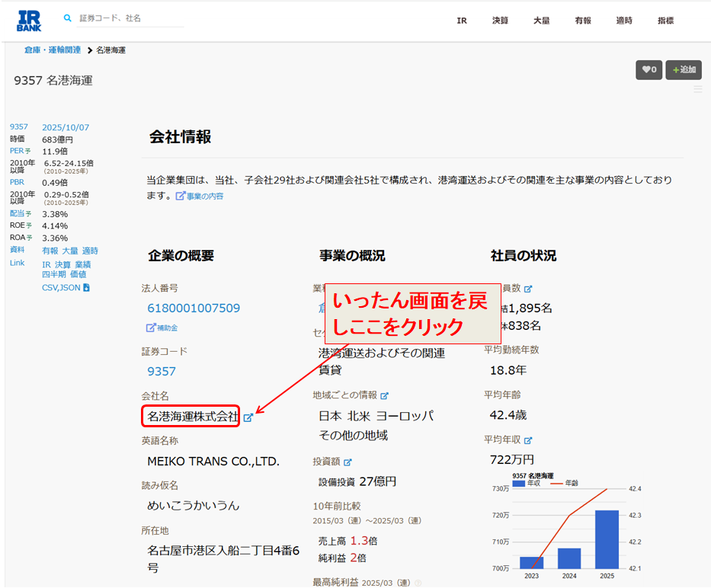Click the 四半期 link in sidebar

[54, 274]
